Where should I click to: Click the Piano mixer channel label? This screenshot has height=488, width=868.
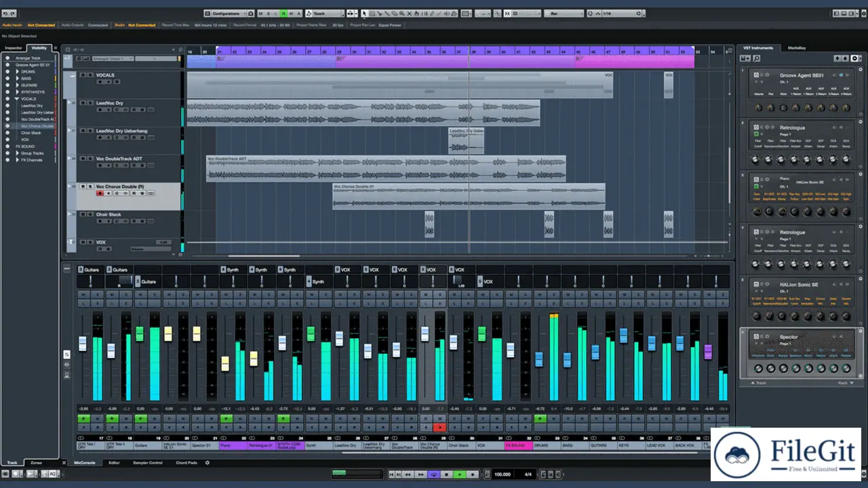pyautogui.click(x=233, y=446)
